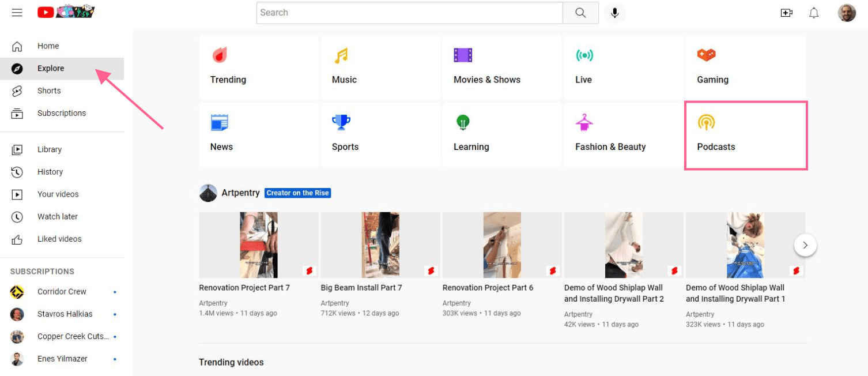Click the YouTube logo
868x376 pixels.
click(x=66, y=12)
